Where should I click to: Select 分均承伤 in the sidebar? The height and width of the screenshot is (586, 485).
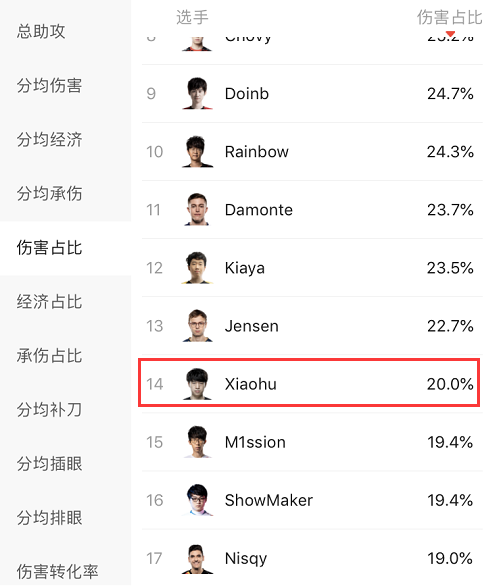pos(49,194)
